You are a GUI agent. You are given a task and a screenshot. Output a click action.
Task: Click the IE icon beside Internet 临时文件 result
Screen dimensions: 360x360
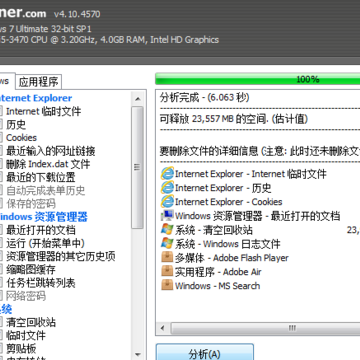pyautogui.click(x=167, y=174)
